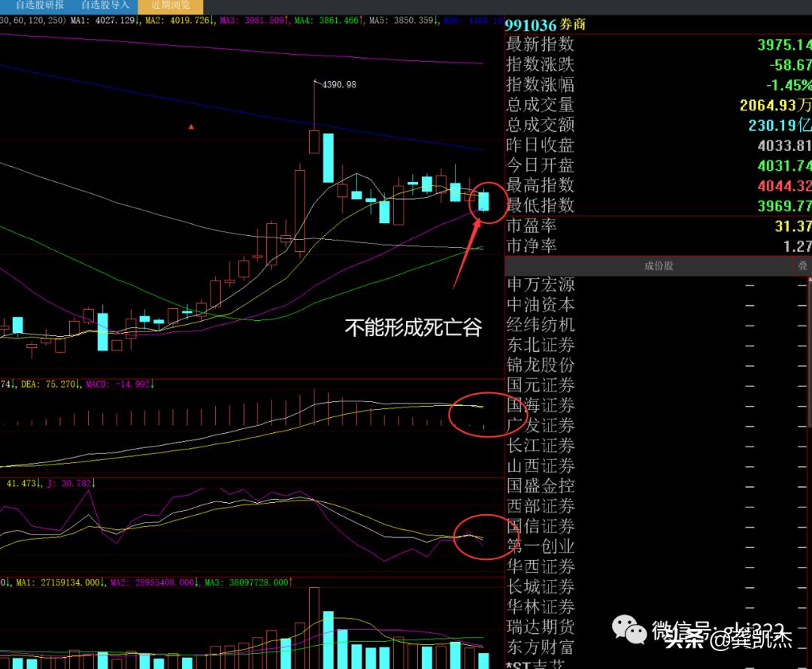Switch to the 自选股导入 tab
This screenshot has height=669, width=812.
[x=105, y=5]
